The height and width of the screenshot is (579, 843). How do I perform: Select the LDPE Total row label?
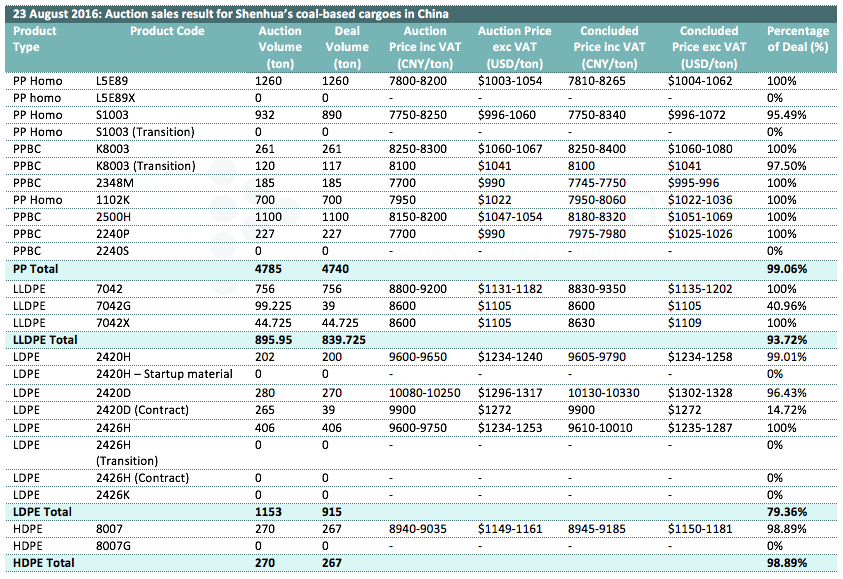click(41, 512)
